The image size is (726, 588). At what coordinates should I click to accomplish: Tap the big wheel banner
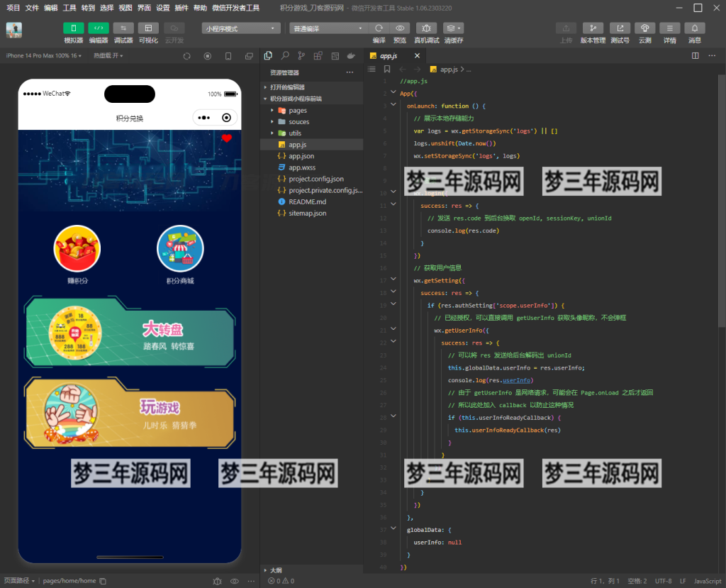tap(130, 332)
